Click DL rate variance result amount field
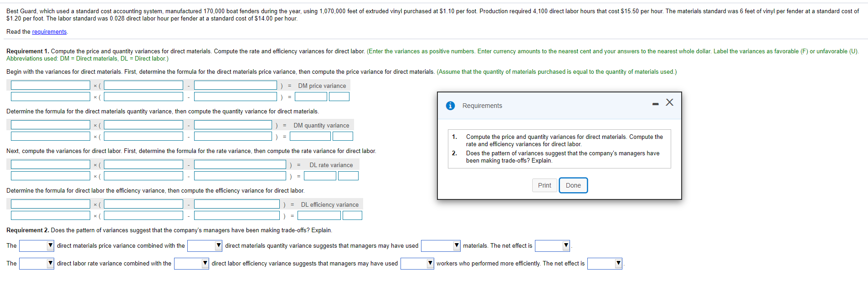868x306 pixels. pos(320,176)
